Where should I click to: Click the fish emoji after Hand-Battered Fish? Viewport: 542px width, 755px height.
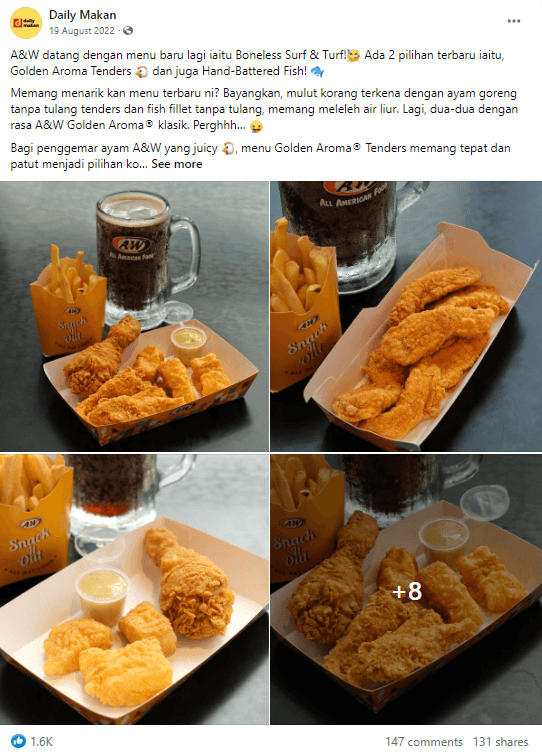[317, 72]
